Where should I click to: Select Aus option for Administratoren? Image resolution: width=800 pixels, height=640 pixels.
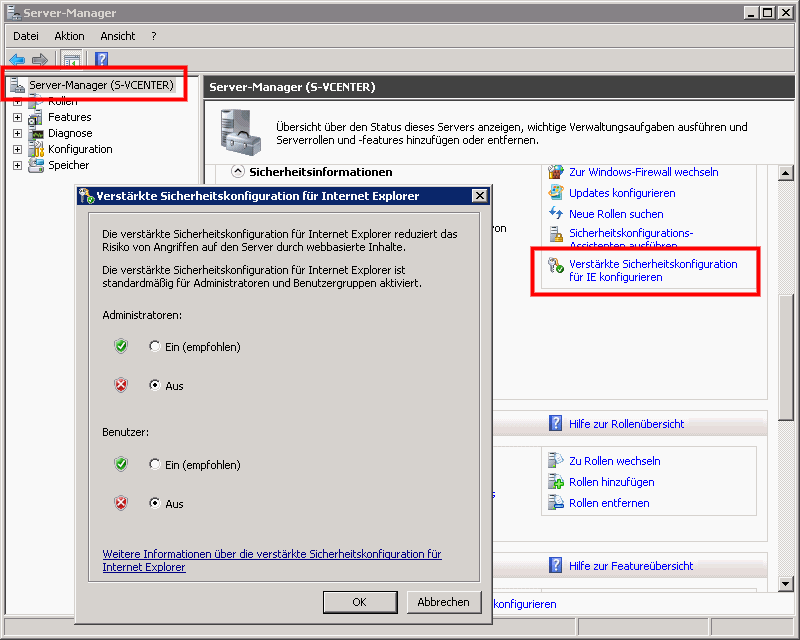click(154, 385)
